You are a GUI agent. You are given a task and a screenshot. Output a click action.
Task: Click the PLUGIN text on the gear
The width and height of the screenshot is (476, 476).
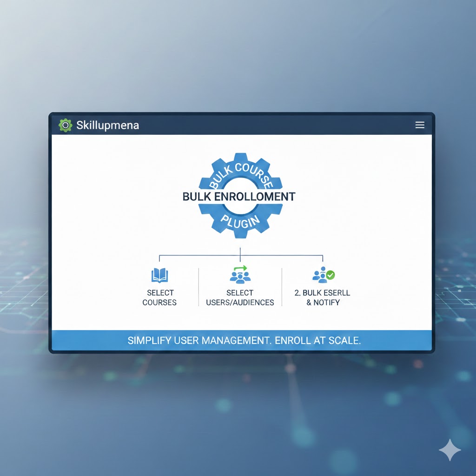(239, 220)
